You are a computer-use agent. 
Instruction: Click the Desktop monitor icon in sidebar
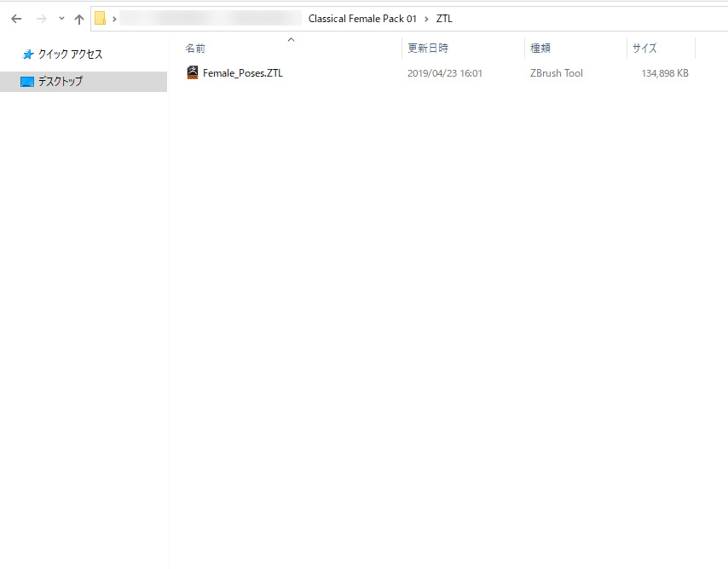point(27,82)
